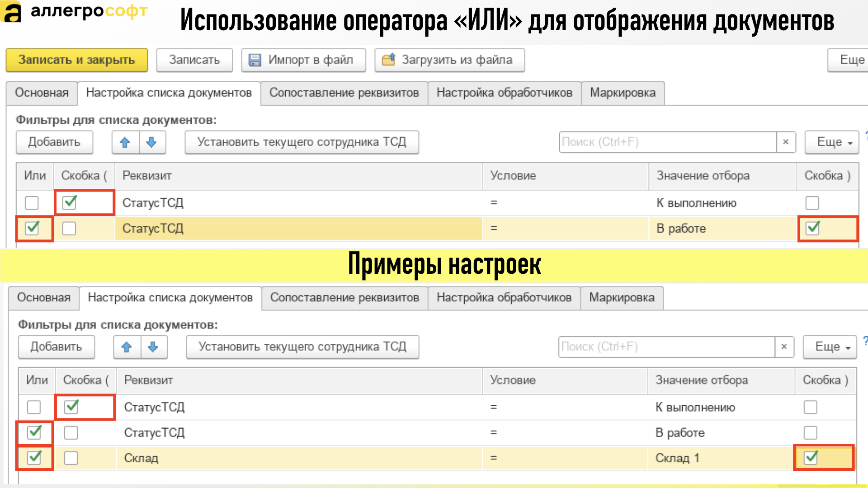
Task: Toggle Или checkbox for В работе in top table
Action: tap(32, 228)
